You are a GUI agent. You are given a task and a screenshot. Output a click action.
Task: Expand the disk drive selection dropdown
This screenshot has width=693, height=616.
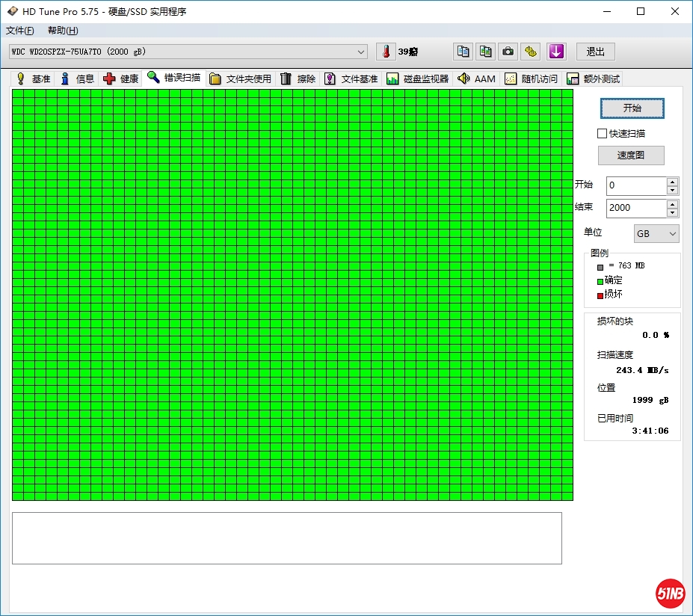(x=361, y=52)
